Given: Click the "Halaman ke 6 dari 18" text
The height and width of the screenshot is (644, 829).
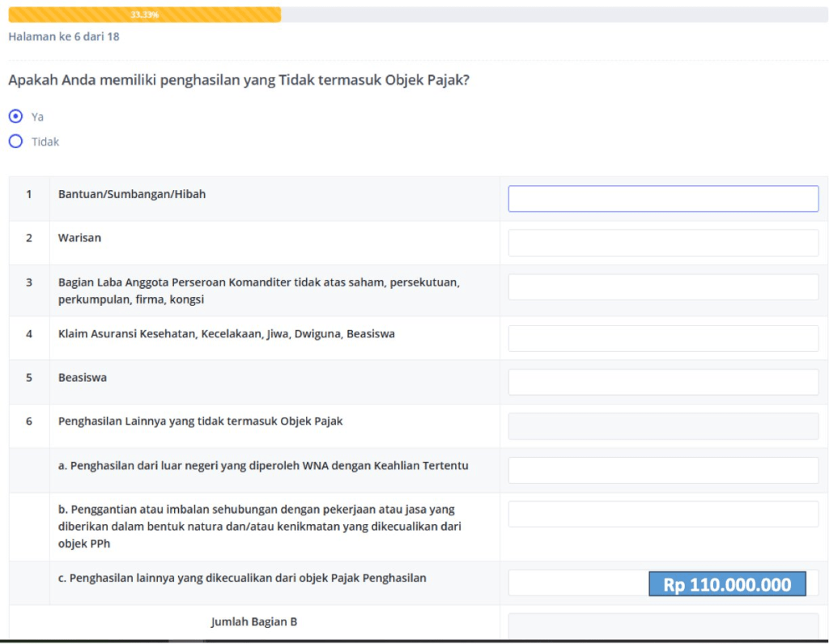Looking at the screenshot, I should (64, 36).
